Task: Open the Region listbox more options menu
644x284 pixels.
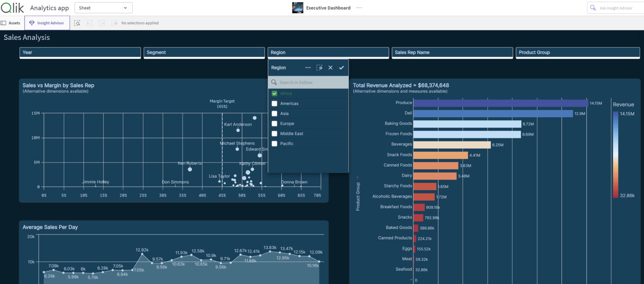Action: coord(308,68)
